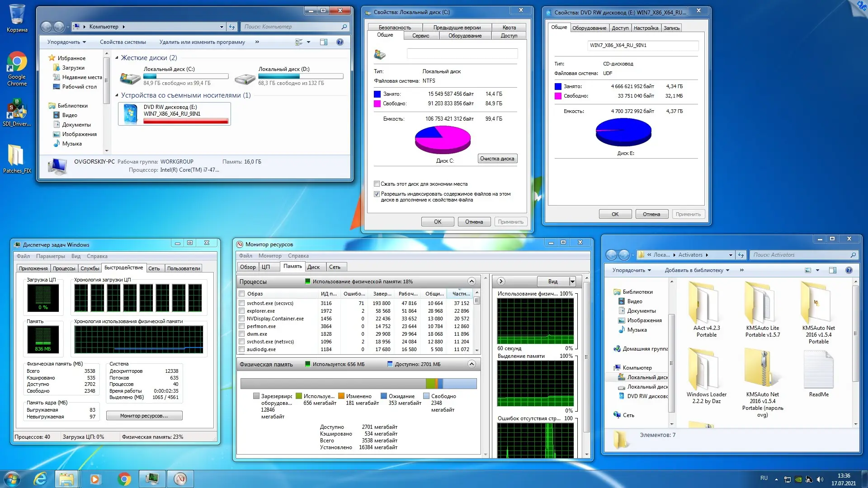Check the svchost.exe (secsvcs) process checkbox
Image resolution: width=868 pixels, height=488 pixels.
241,303
